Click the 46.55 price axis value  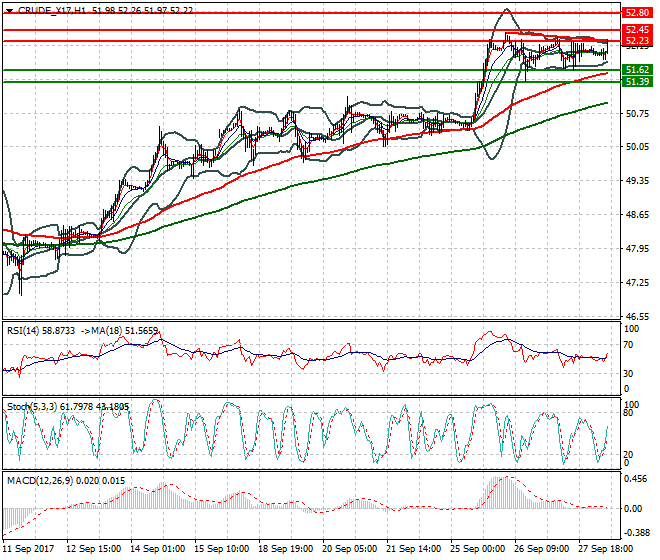click(637, 317)
